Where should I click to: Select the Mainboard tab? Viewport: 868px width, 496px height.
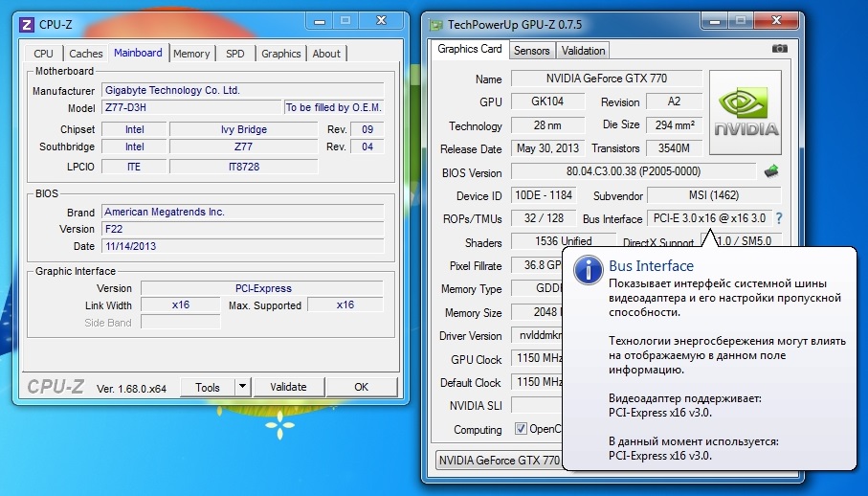pyautogui.click(x=138, y=53)
